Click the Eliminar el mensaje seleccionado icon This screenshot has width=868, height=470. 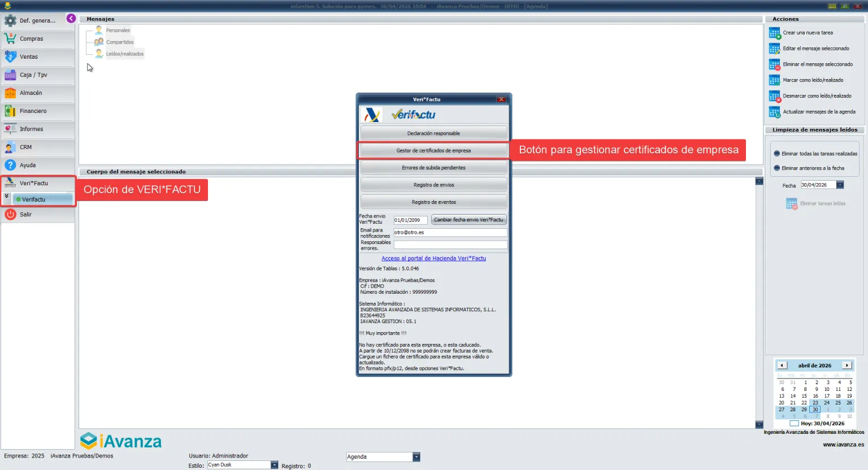tap(774, 64)
